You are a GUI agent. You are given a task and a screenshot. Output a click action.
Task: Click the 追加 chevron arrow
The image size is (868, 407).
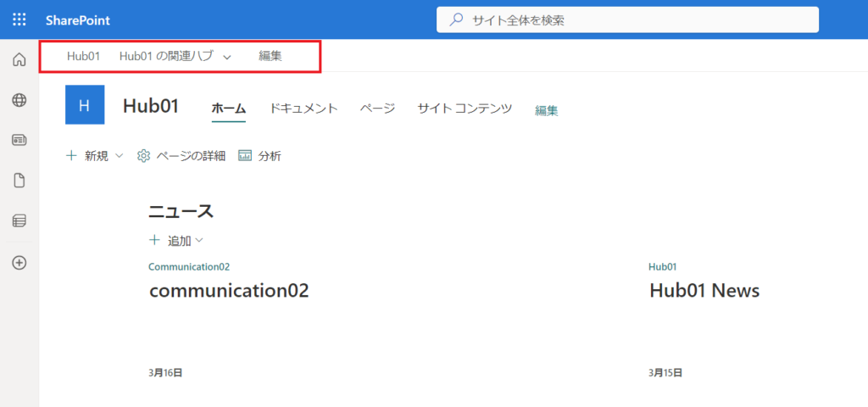[199, 240]
